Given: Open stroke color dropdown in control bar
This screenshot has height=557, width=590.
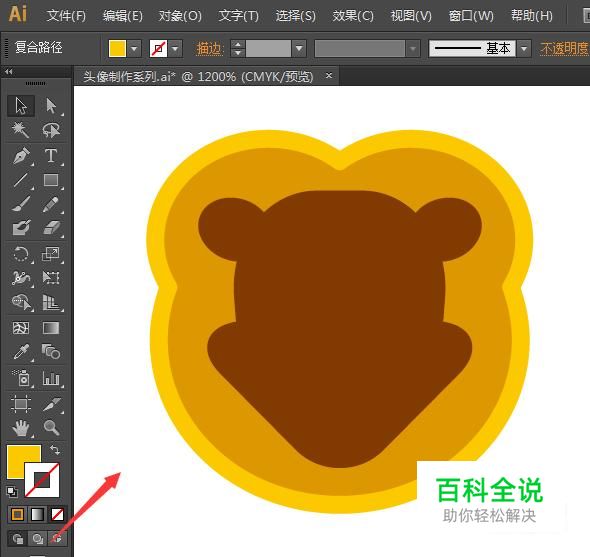Looking at the screenshot, I should click(x=175, y=49).
